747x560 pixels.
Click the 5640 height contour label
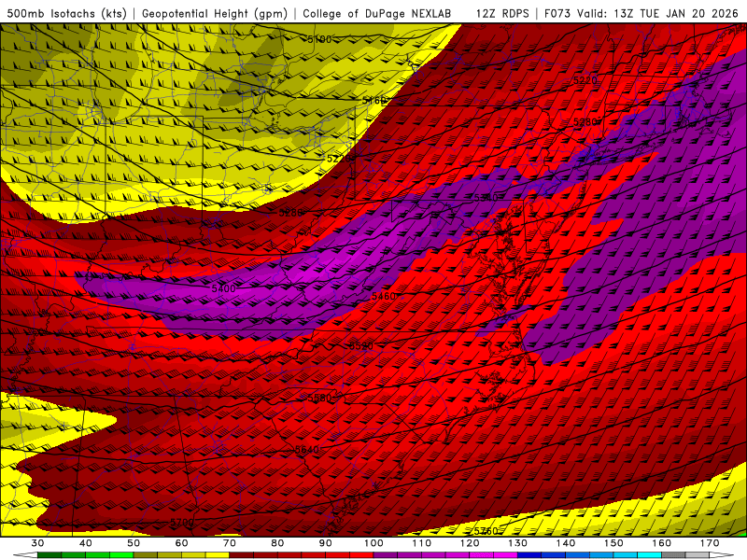tap(307, 450)
